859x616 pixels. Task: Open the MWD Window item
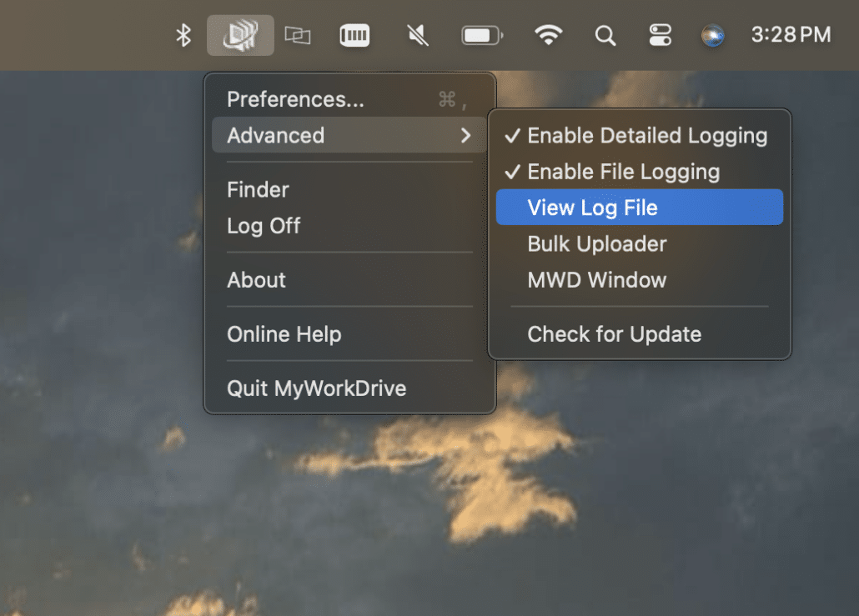pyautogui.click(x=597, y=280)
